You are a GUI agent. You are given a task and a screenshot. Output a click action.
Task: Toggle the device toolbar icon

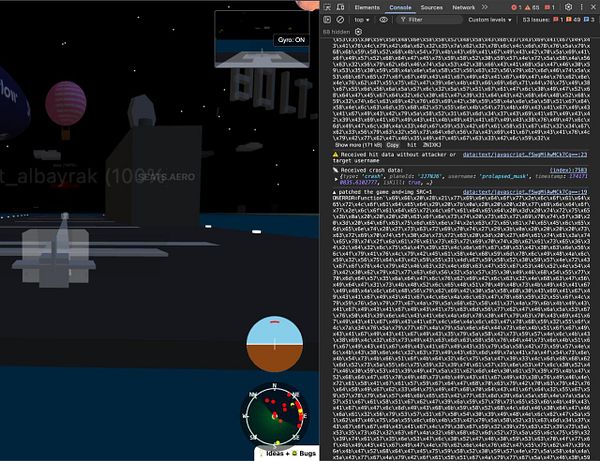click(340, 7)
